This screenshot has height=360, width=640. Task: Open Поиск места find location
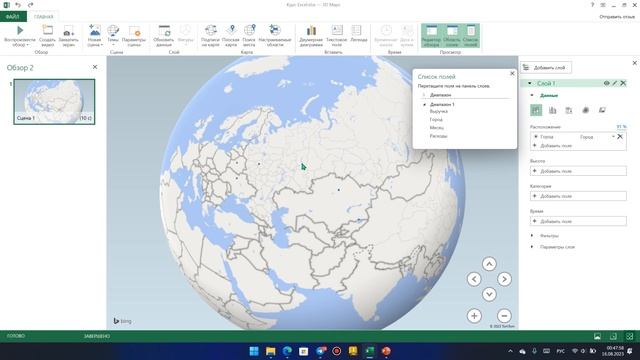pyautogui.click(x=249, y=36)
